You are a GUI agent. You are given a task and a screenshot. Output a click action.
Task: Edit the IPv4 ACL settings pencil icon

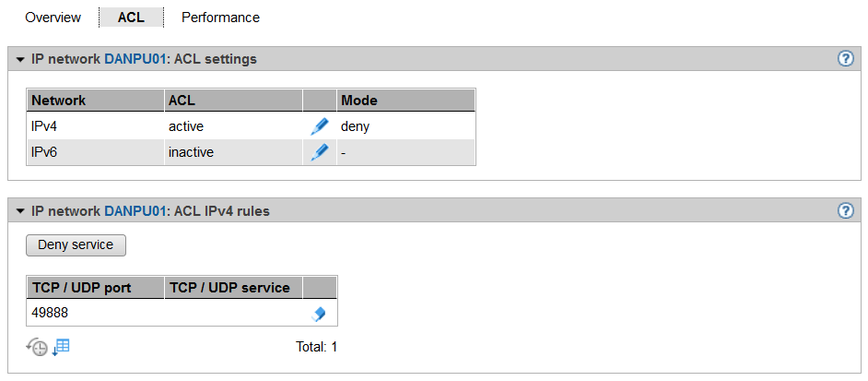point(320,126)
